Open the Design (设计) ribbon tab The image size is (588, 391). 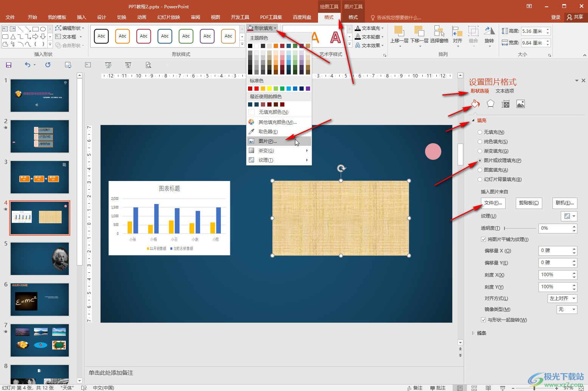pos(102,17)
